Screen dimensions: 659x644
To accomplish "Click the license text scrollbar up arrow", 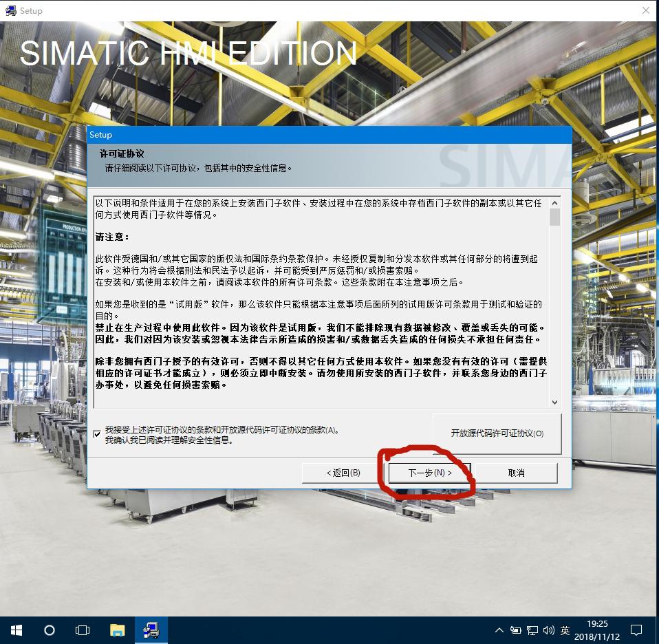I will tap(555, 202).
